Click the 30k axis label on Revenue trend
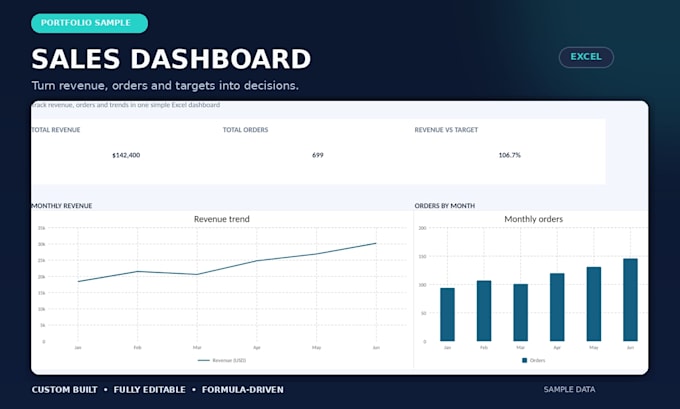This screenshot has width=680, height=409. pos(42,244)
